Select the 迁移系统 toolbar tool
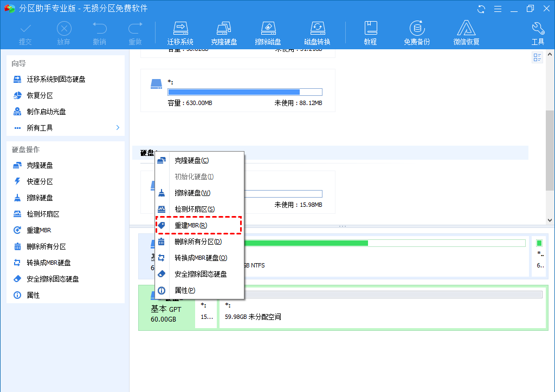The image size is (555, 392). [180, 31]
